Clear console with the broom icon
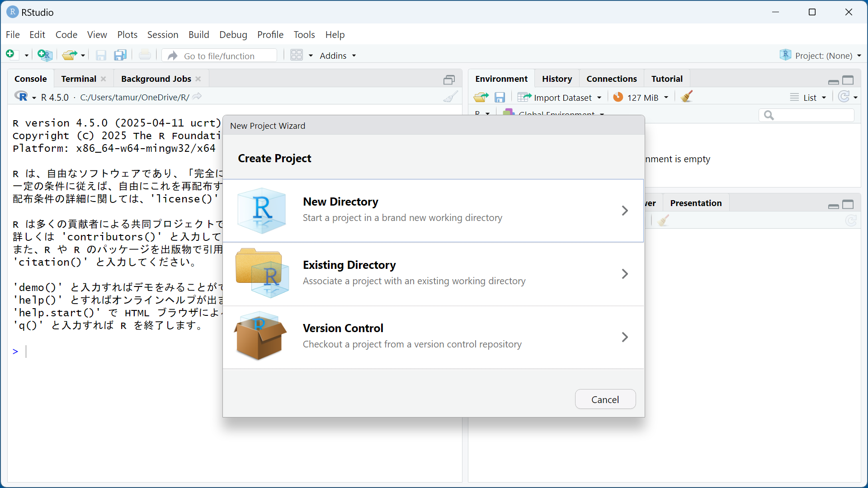 pos(450,97)
